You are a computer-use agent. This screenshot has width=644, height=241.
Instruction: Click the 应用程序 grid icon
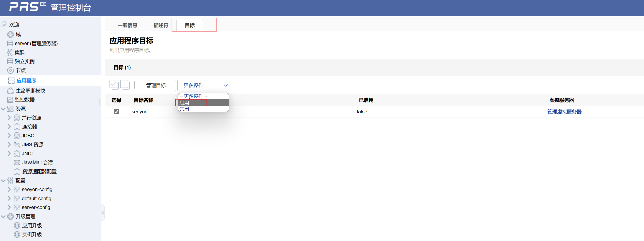coord(11,80)
